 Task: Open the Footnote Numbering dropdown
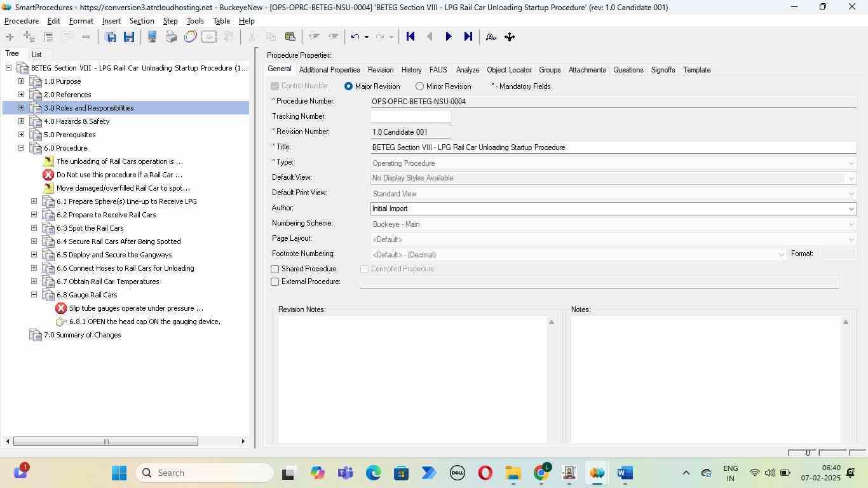(781, 254)
